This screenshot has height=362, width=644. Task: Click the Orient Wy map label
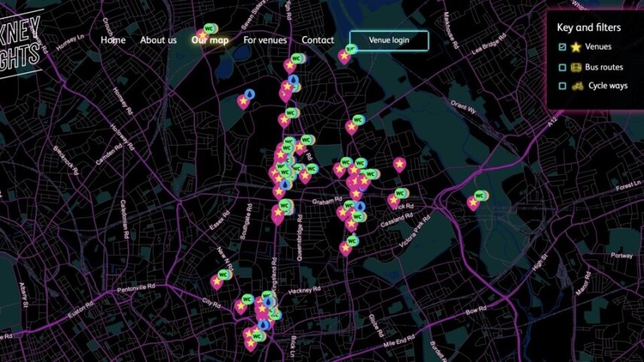[463, 106]
